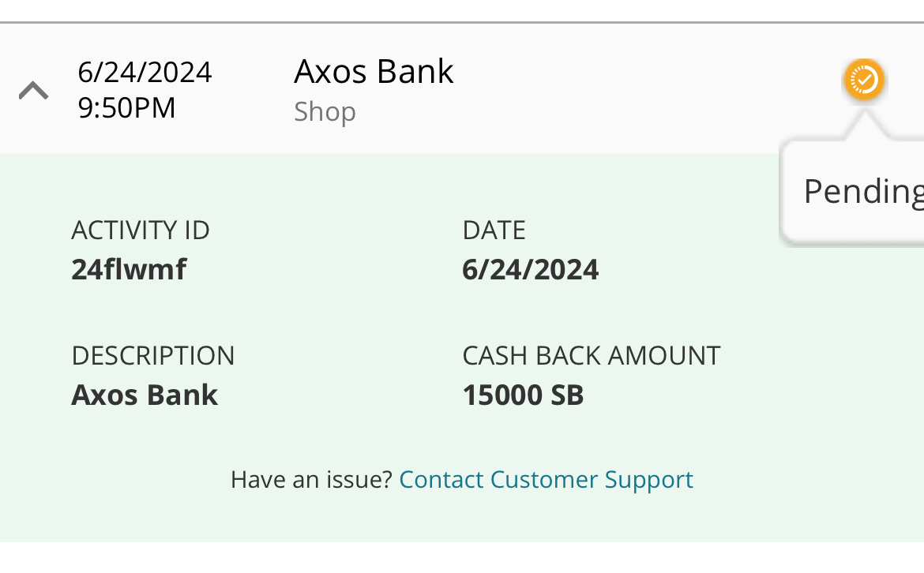Select the 6/24/2024 timestamp in row header

pos(145,73)
